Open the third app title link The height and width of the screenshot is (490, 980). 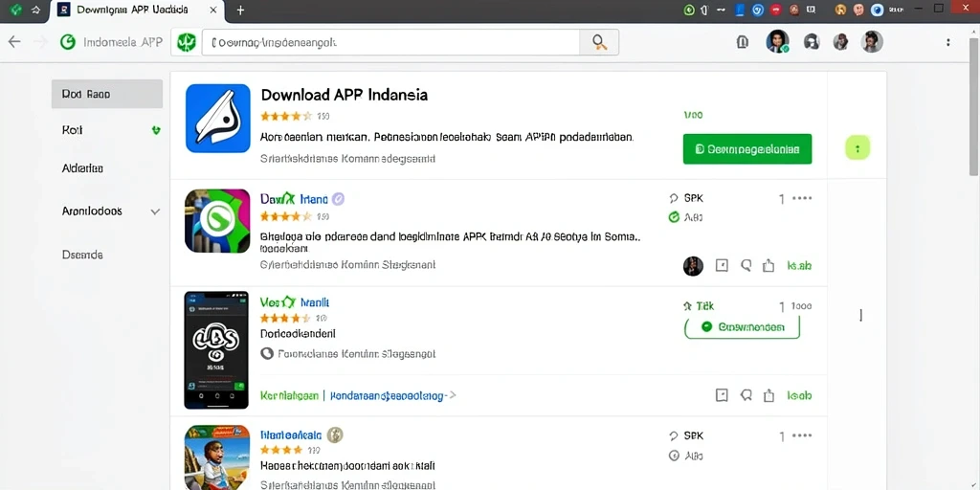point(295,301)
